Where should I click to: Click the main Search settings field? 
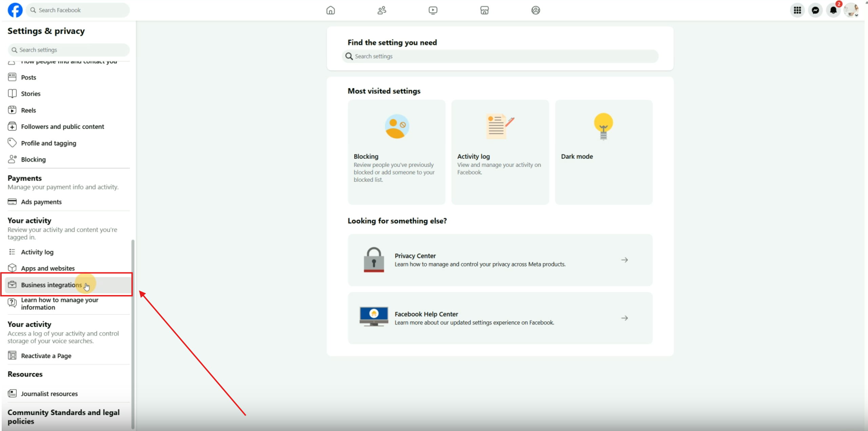point(500,56)
